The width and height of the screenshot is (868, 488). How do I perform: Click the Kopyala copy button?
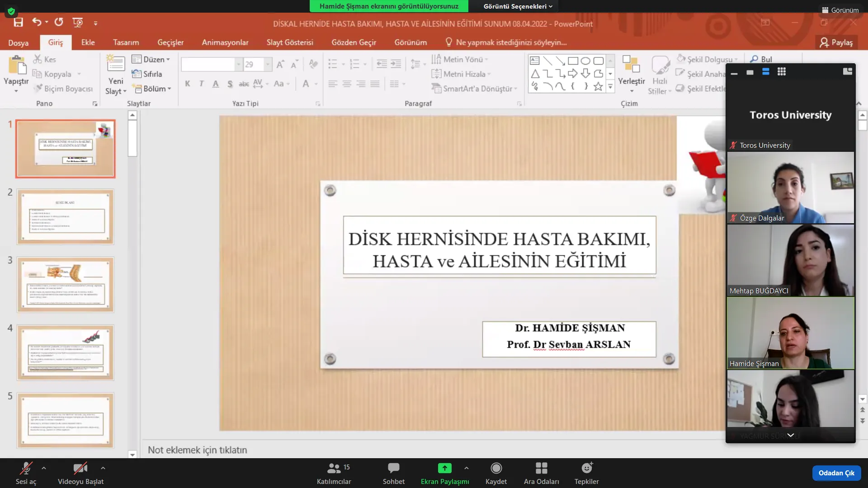tap(53, 74)
